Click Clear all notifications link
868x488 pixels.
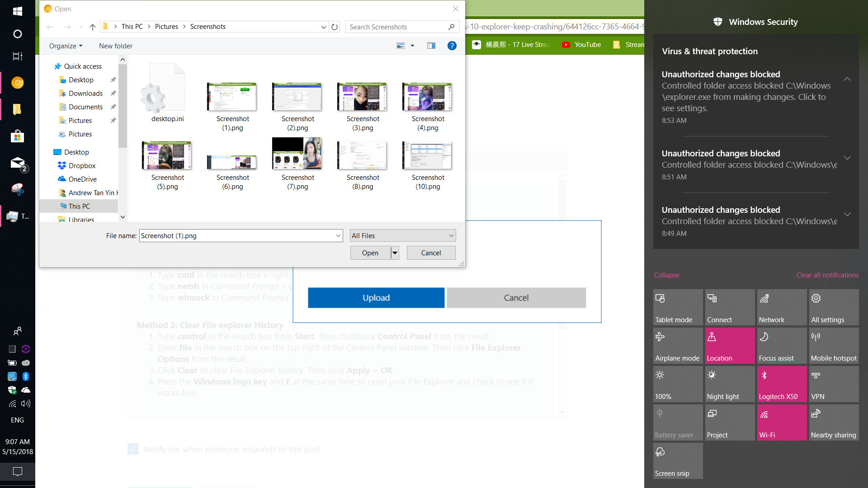tap(827, 275)
